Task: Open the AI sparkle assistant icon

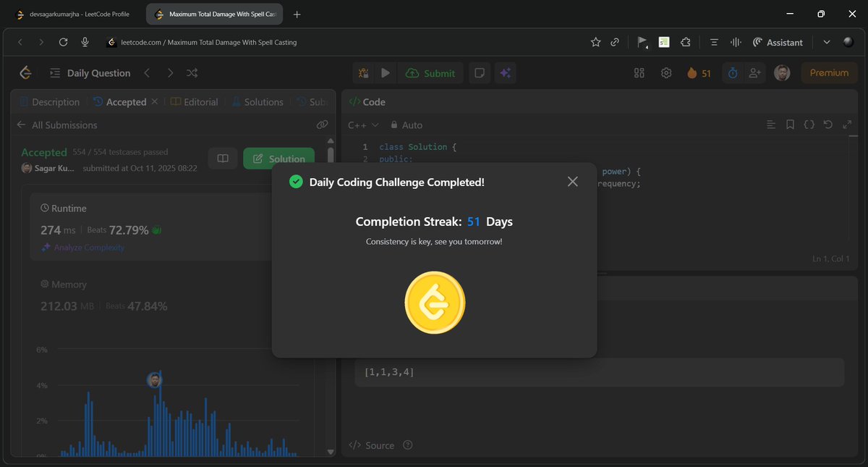Action: [505, 73]
